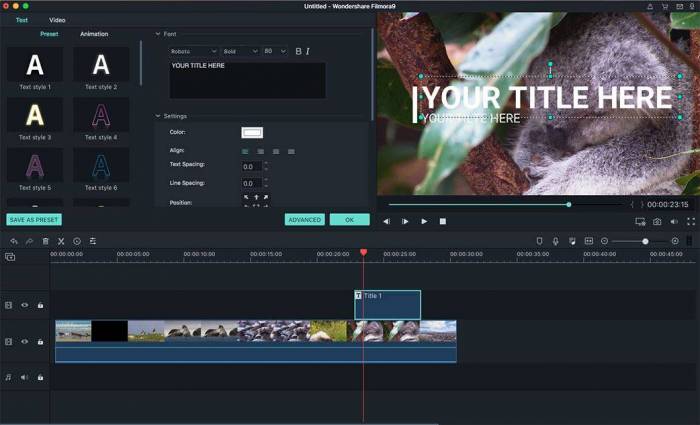Viewport: 700px width, 425px height.
Task: Hide the main video track using eye icon
Action: coord(25,342)
